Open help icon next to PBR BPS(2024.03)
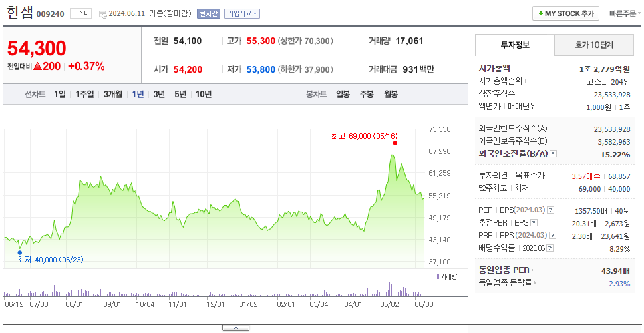The width and height of the screenshot is (644, 333). coord(553,236)
